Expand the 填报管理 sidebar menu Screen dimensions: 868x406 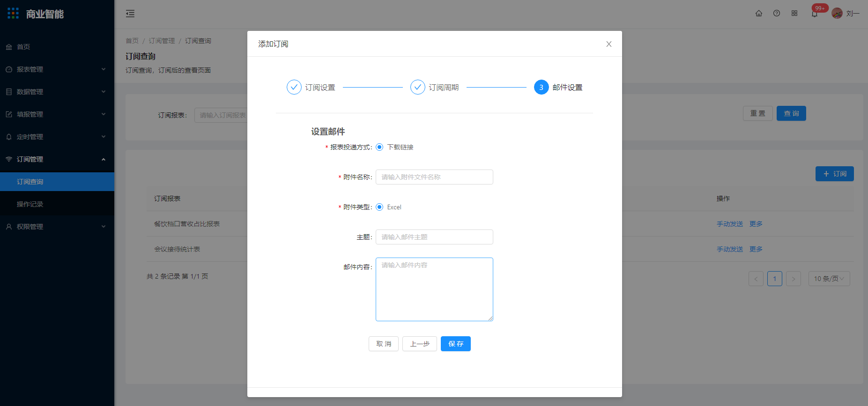click(57, 114)
